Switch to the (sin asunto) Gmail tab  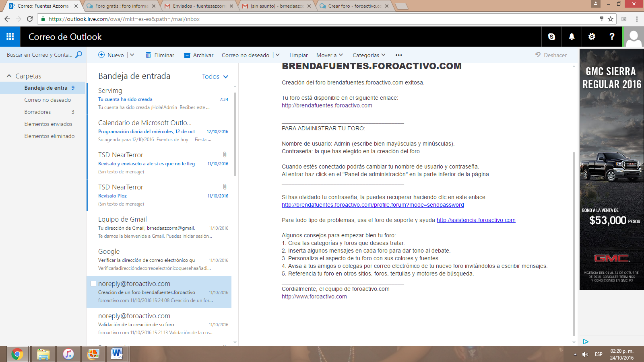277,6
